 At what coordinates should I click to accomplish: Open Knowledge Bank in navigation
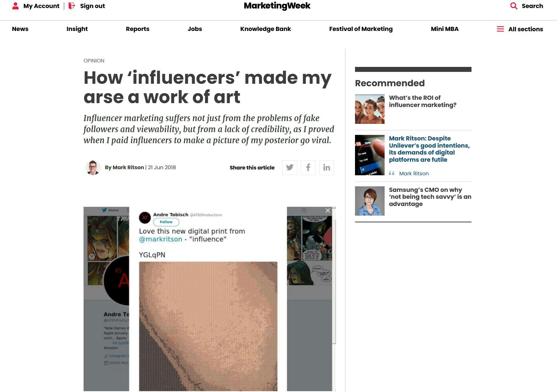pos(265,29)
